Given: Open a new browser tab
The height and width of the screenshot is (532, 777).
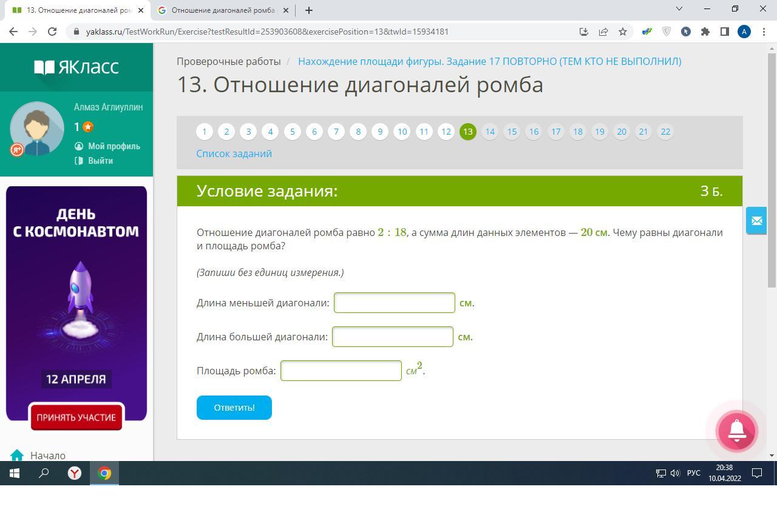Looking at the screenshot, I should [309, 10].
